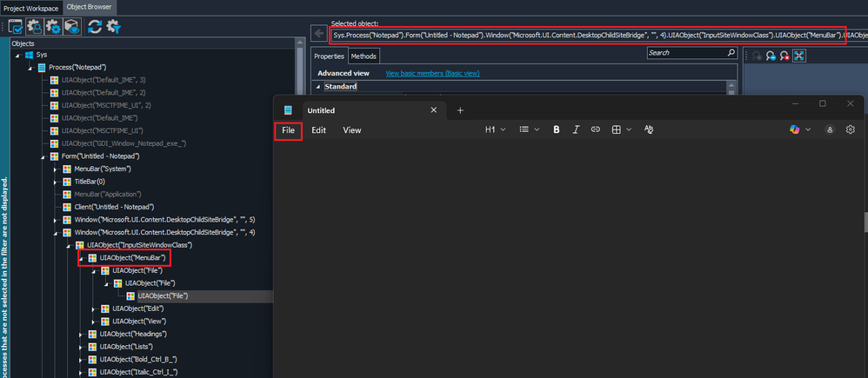Open the Edit menu in Notepad

(x=318, y=130)
